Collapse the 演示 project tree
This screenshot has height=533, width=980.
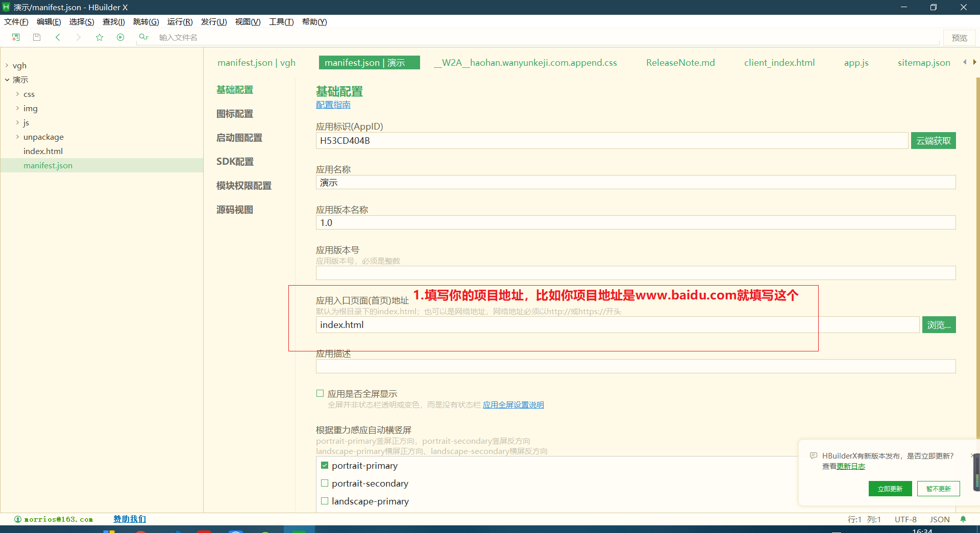(x=7, y=80)
